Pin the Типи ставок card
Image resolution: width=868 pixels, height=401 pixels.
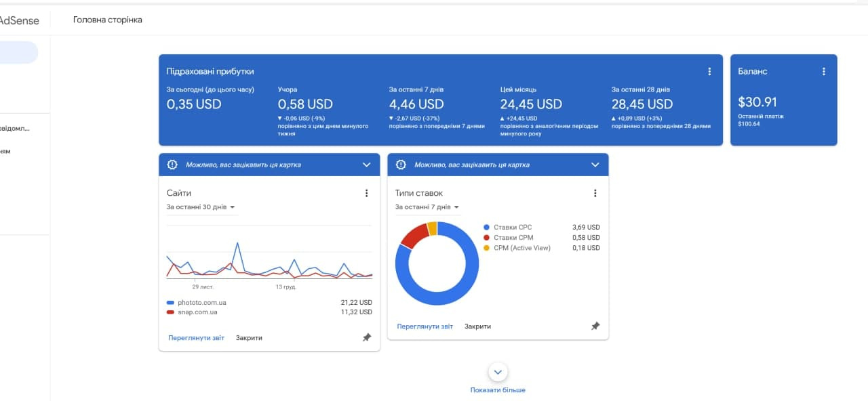tap(595, 326)
